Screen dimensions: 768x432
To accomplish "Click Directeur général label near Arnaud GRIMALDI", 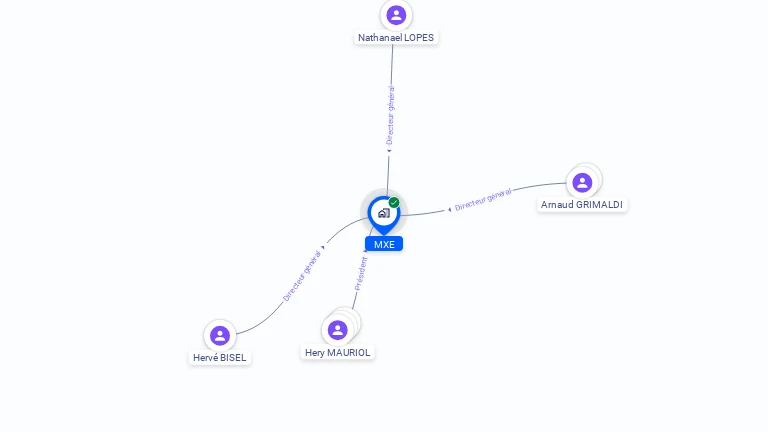I will pos(483,199).
